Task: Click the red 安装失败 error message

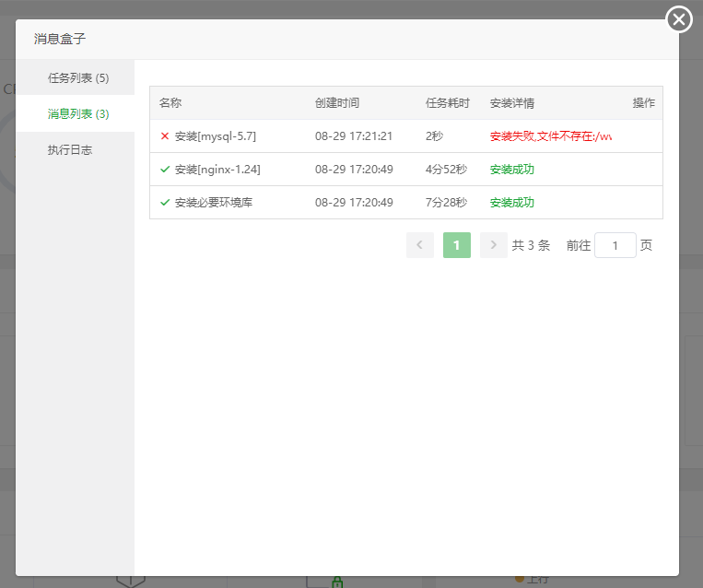Action: click(551, 135)
